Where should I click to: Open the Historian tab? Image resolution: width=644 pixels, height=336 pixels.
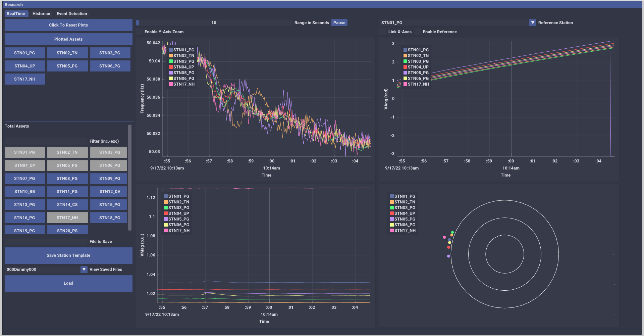[41, 14]
